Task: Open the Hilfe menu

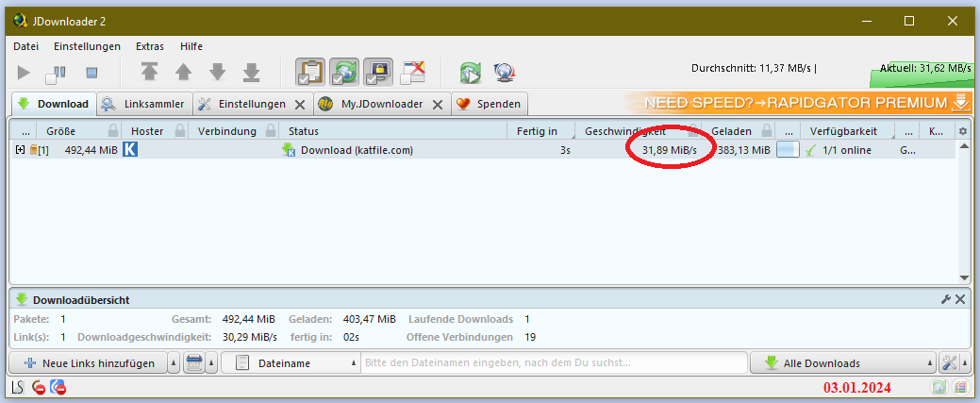Action: (191, 46)
